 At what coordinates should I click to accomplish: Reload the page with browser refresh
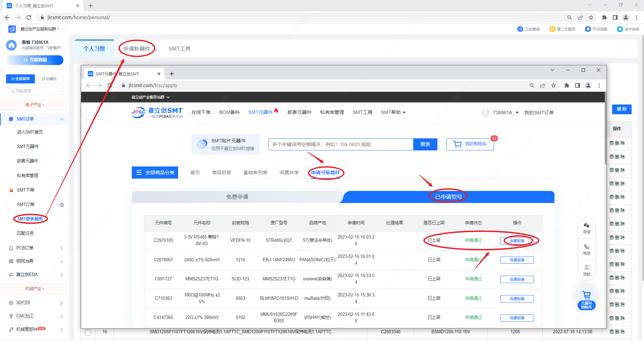point(29,17)
